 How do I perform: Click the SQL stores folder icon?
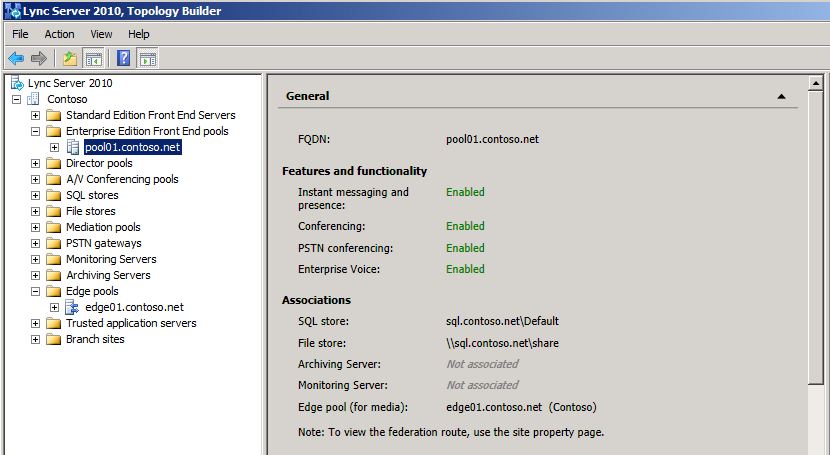(x=53, y=195)
